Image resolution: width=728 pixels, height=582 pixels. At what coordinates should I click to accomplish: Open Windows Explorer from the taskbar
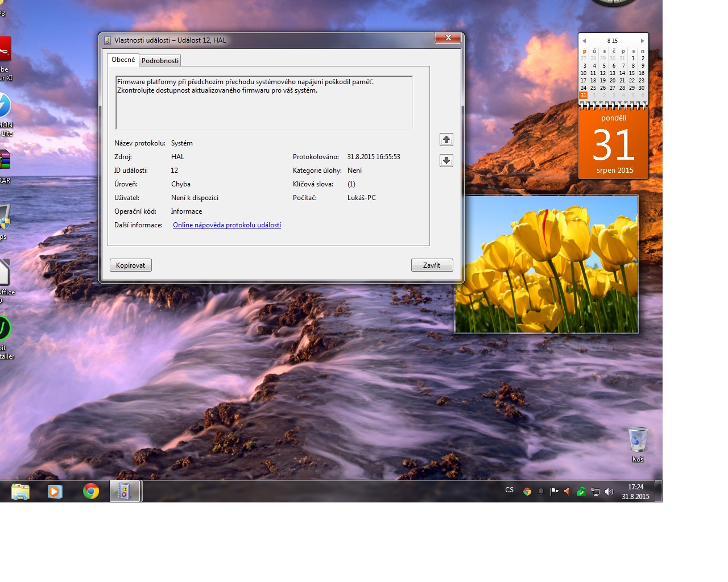click(20, 491)
